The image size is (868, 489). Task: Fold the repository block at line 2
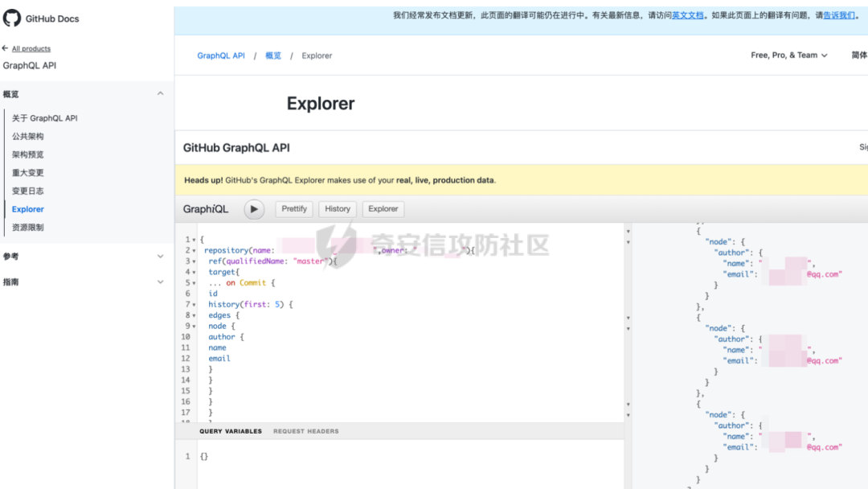(194, 251)
